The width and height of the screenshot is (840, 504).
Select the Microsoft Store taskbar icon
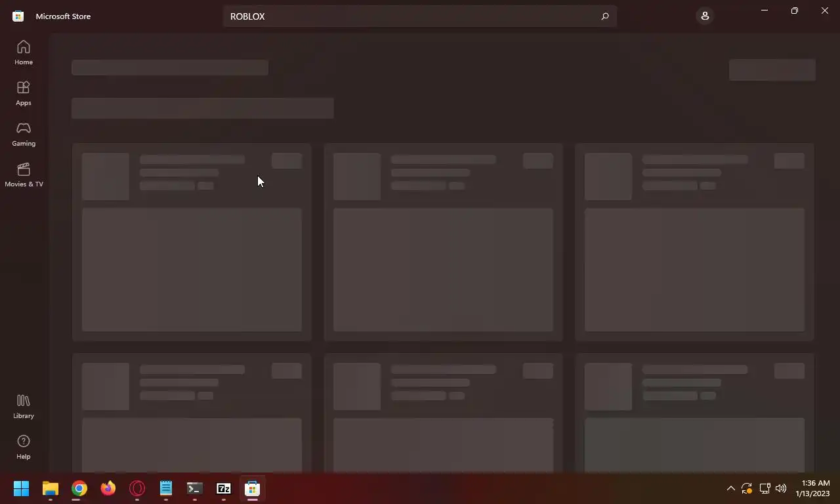(253, 488)
